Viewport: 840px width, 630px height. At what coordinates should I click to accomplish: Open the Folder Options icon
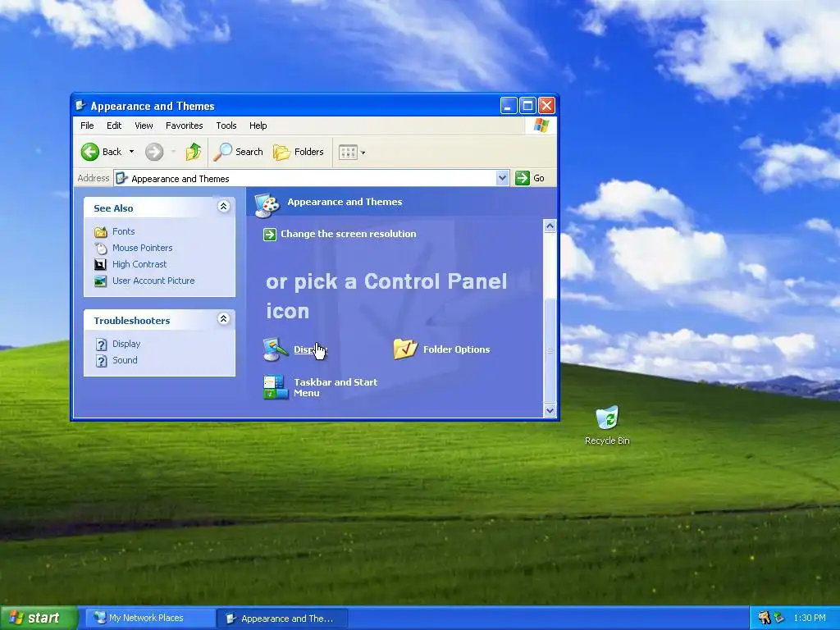click(x=405, y=349)
